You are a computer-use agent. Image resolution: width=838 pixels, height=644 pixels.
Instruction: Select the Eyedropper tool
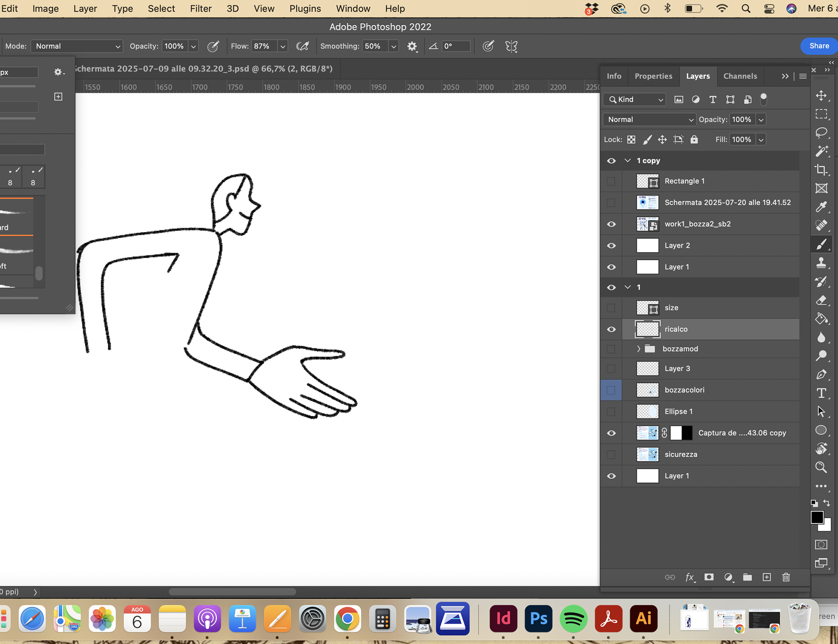[821, 207]
